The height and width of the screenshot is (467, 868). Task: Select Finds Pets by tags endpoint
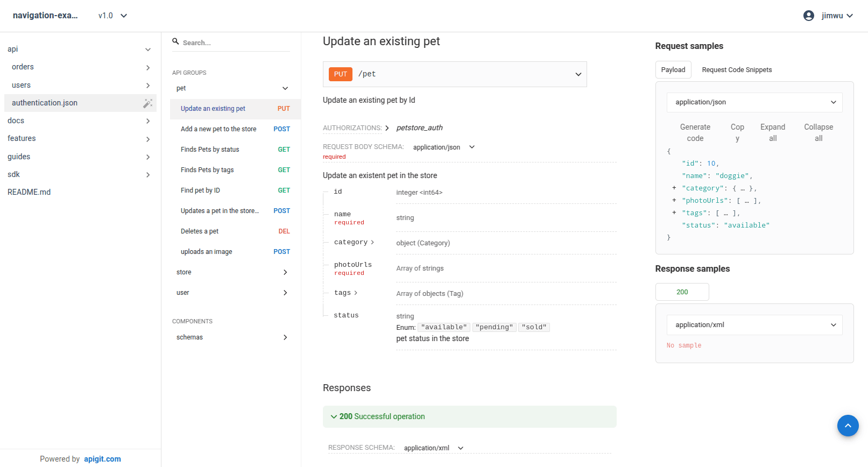(x=236, y=170)
